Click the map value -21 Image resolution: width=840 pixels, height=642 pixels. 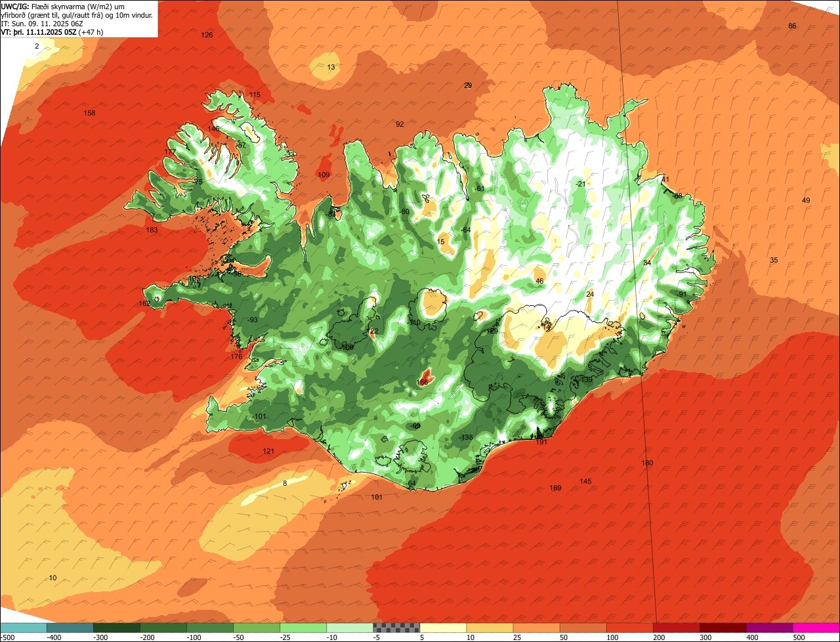coord(579,184)
